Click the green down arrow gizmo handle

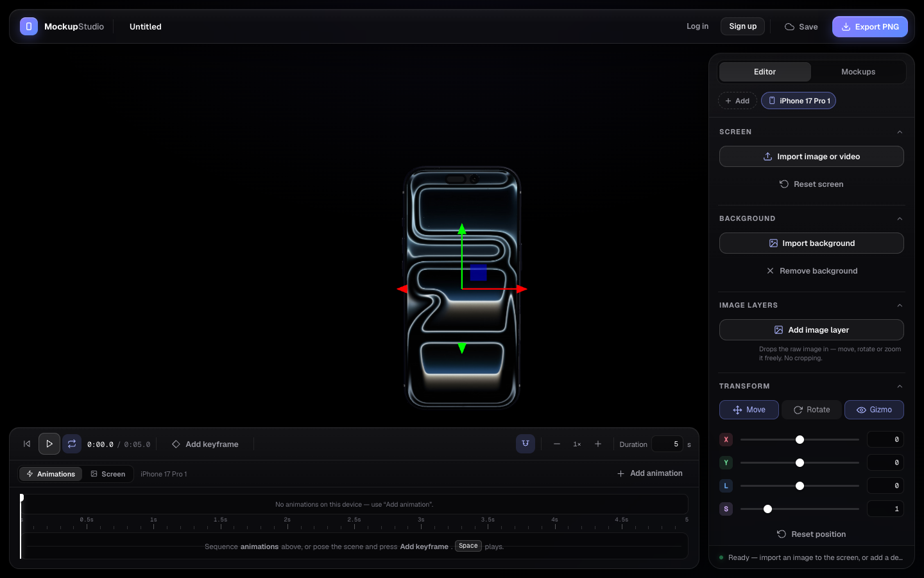[x=462, y=349]
